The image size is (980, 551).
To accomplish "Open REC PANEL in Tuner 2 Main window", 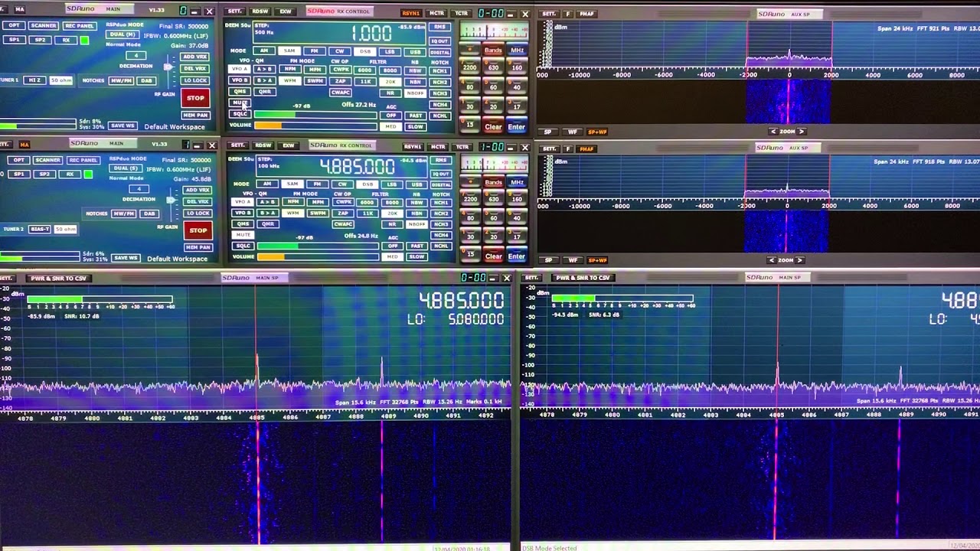I will click(x=83, y=160).
